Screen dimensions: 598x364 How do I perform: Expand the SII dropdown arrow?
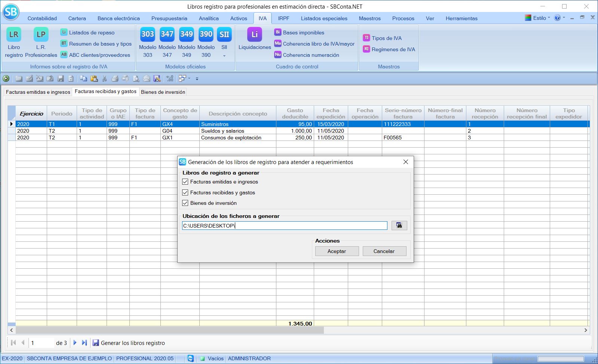point(224,56)
